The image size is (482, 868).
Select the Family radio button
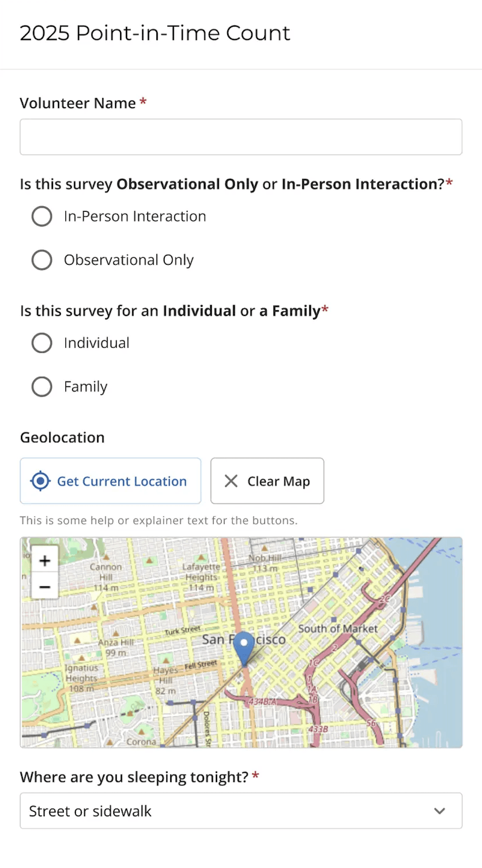42,386
